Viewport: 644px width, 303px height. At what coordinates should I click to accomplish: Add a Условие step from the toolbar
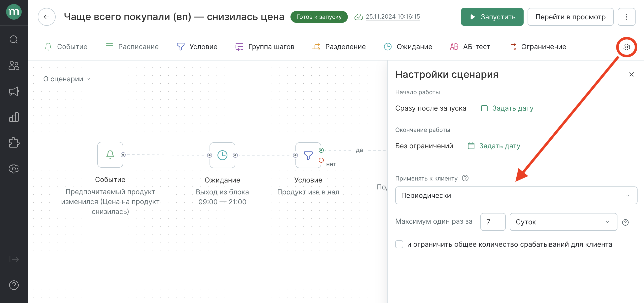click(197, 47)
